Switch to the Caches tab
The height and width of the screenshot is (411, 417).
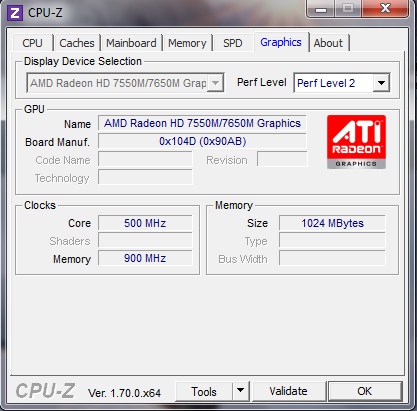click(x=77, y=43)
